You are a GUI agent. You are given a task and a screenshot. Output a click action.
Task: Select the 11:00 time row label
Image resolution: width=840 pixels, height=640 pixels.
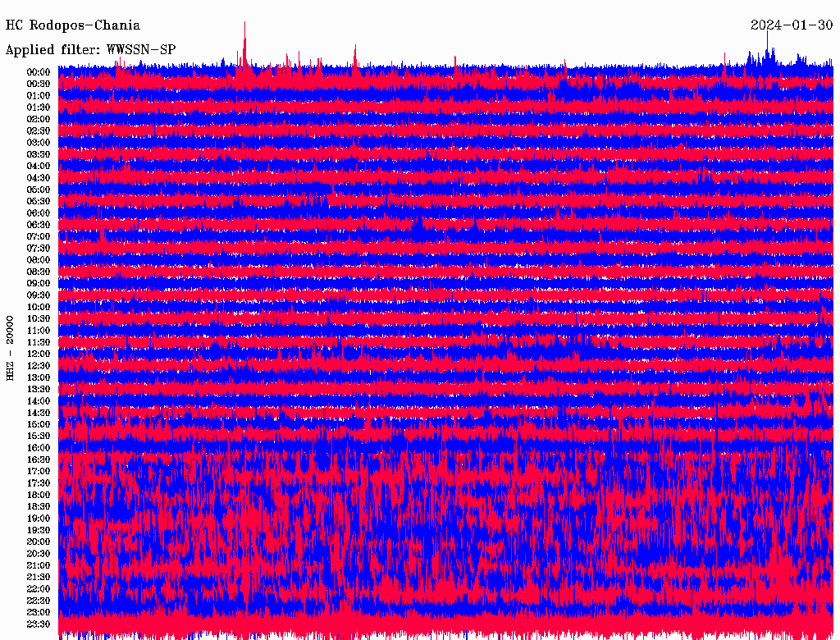(39, 330)
